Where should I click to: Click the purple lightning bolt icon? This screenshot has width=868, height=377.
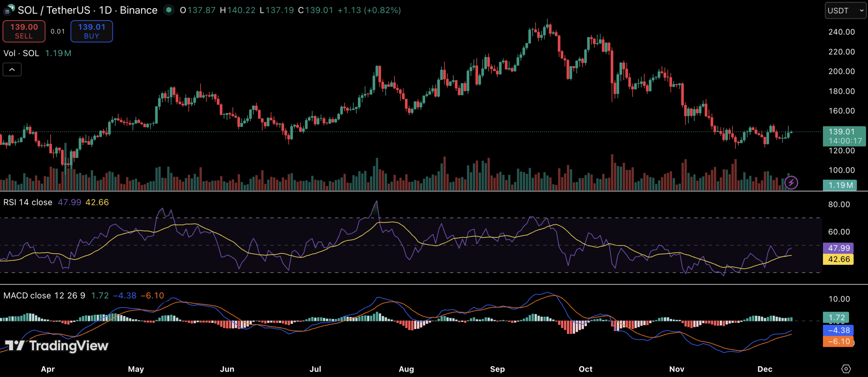pos(791,183)
